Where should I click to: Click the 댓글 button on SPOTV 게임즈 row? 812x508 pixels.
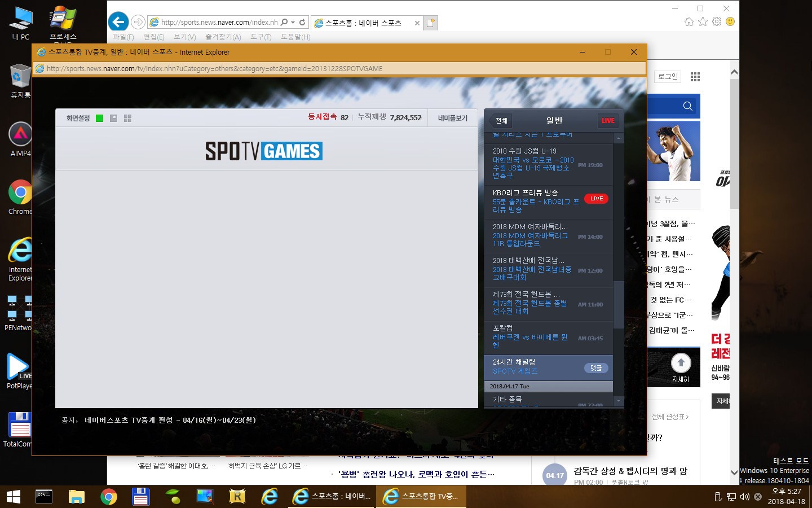pyautogui.click(x=596, y=368)
